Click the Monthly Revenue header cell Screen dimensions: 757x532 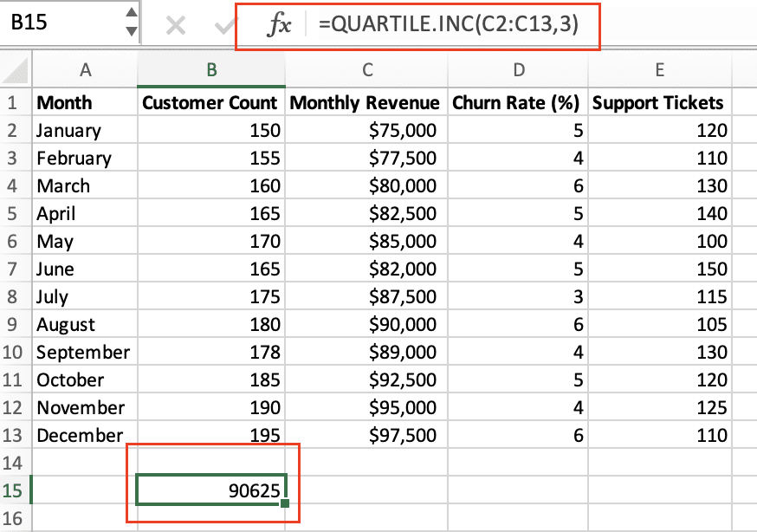point(367,102)
